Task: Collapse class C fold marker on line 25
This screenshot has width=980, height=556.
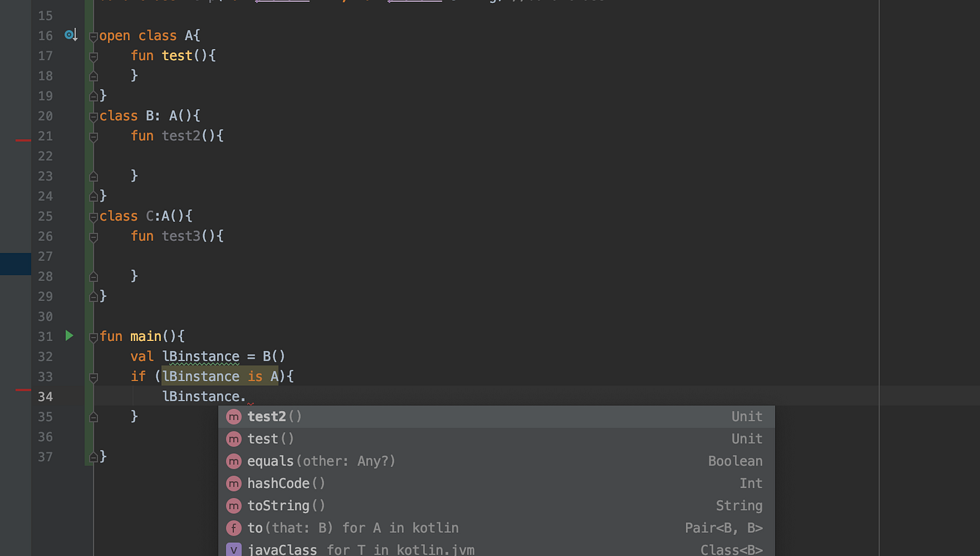Action: (x=93, y=217)
